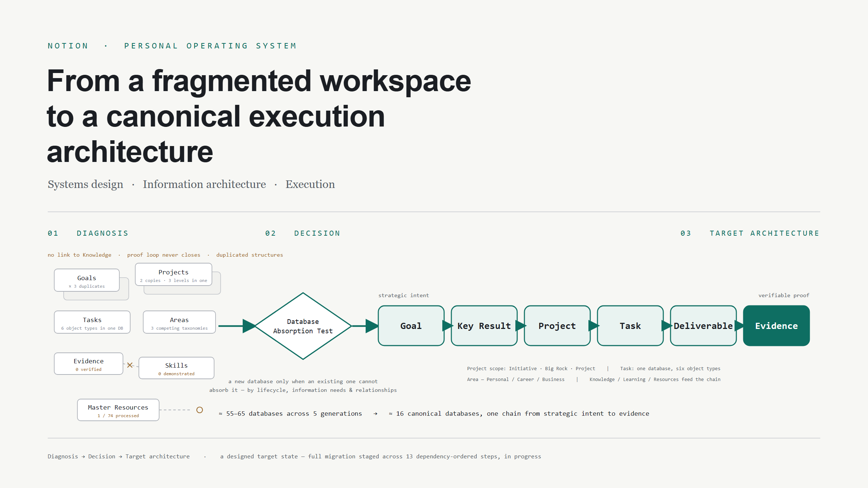Image resolution: width=868 pixels, height=488 pixels.
Task: Click the Master Resources card
Action: click(x=118, y=410)
